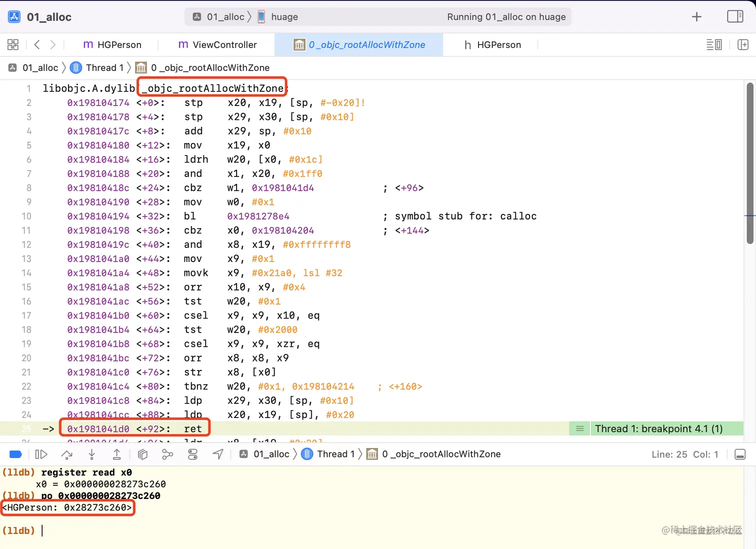Screen dimensions: 756x549
Task: Click the 01_alloc project title
Action: pyautogui.click(x=49, y=17)
